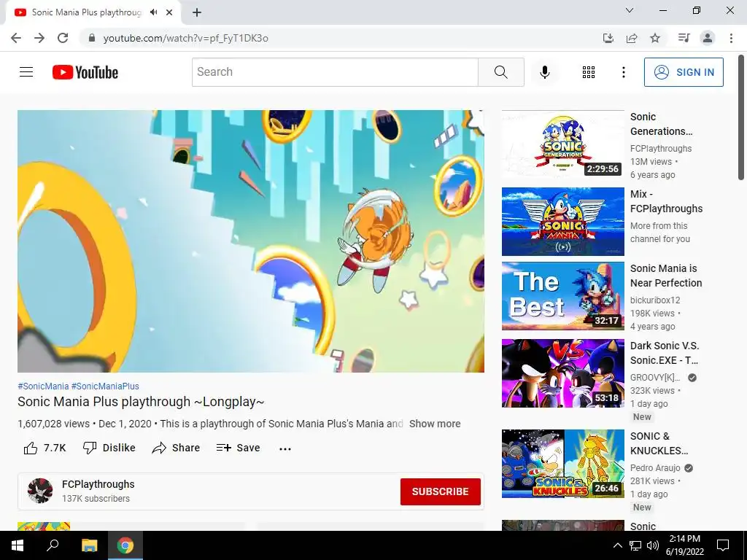Open Windows taskbar search

point(53,545)
